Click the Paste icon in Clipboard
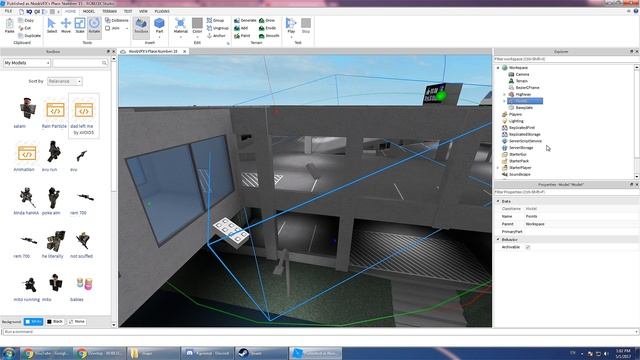 pos(9,26)
